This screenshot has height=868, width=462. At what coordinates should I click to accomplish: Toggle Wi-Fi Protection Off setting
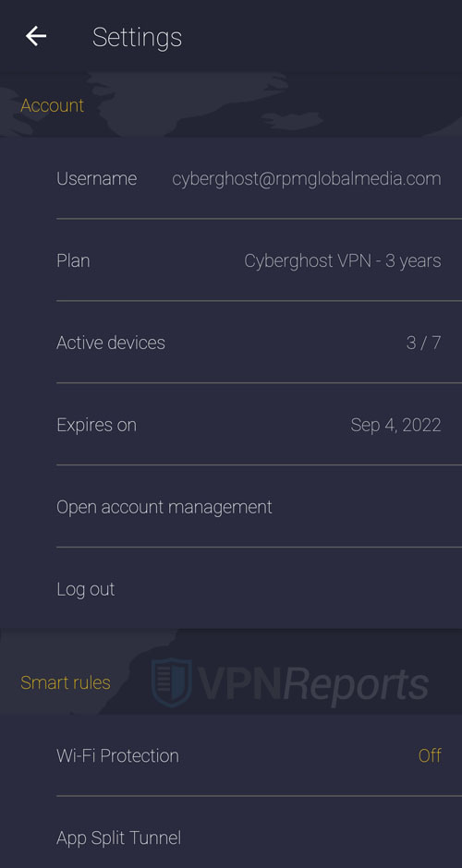click(430, 755)
